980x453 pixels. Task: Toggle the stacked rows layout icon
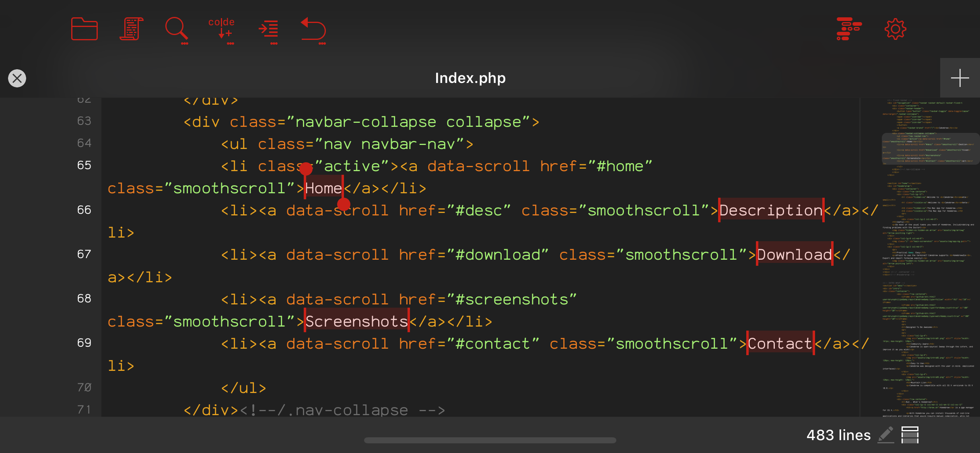(x=910, y=435)
